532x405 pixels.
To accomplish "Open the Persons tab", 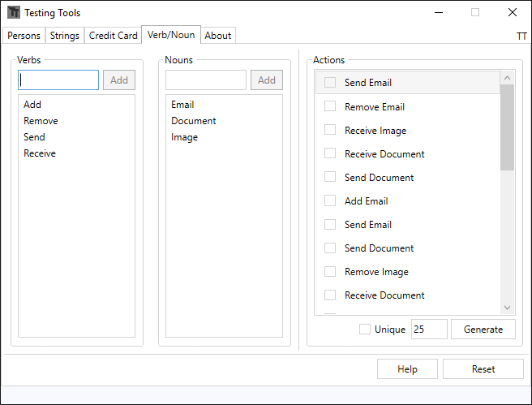I will 24,36.
